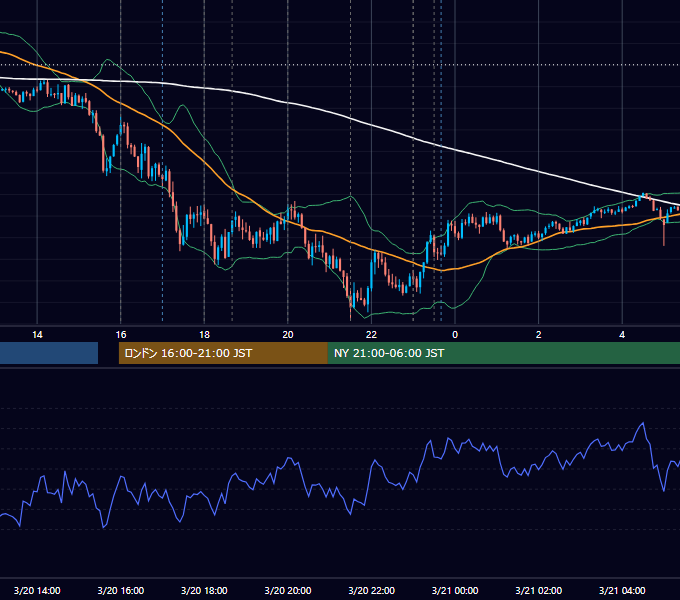
Task: Click the 3/21 02:00 date label
Action: [539, 590]
